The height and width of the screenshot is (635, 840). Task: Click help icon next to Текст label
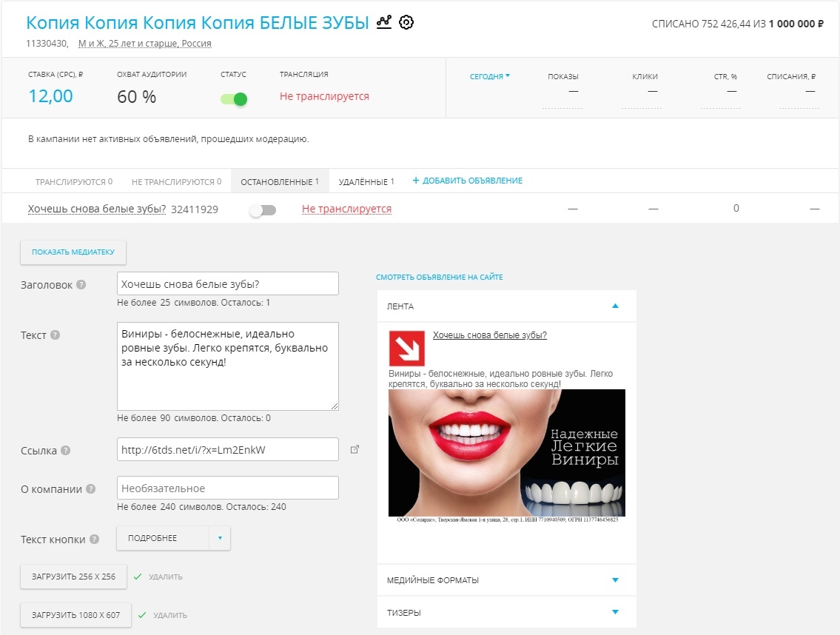pyautogui.click(x=56, y=335)
